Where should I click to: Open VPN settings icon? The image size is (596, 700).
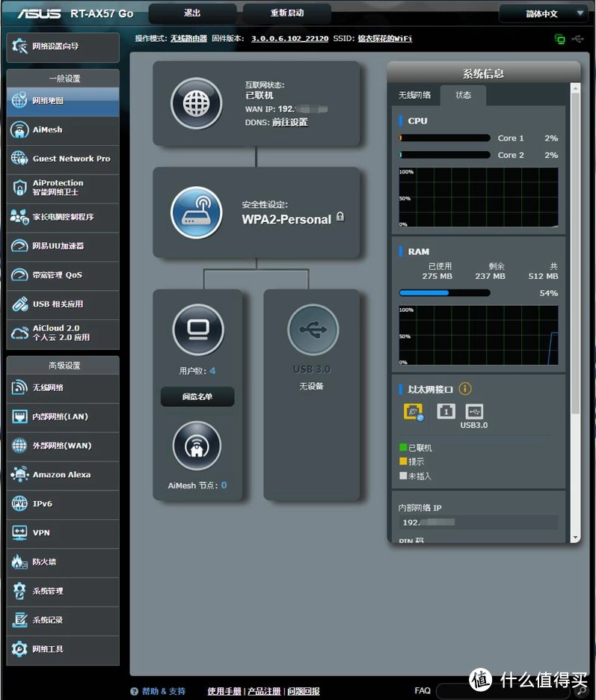click(x=19, y=532)
